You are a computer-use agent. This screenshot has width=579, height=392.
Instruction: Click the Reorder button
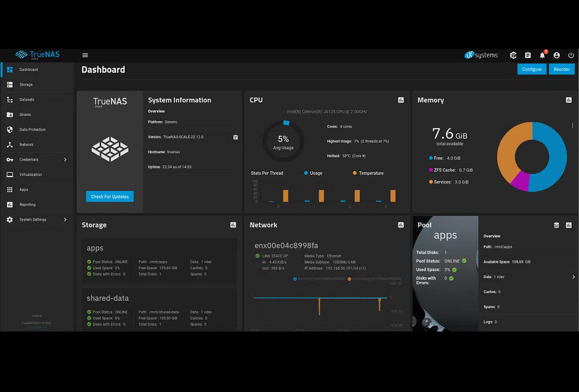pos(562,69)
